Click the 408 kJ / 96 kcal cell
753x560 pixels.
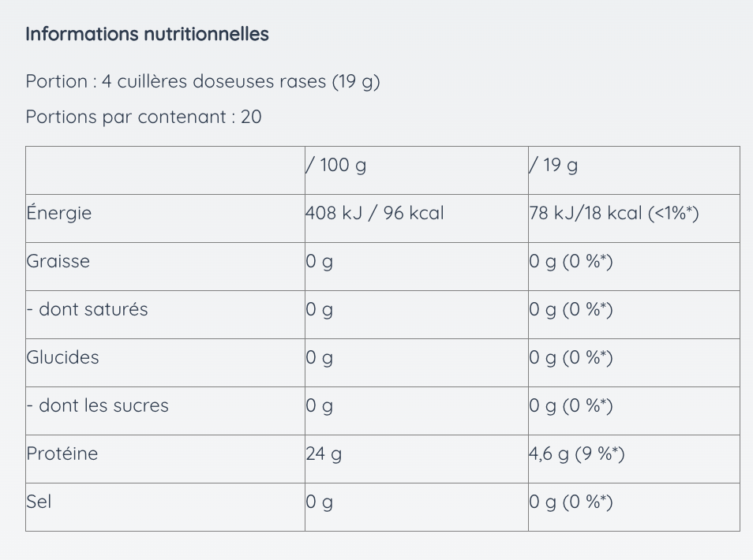click(375, 213)
